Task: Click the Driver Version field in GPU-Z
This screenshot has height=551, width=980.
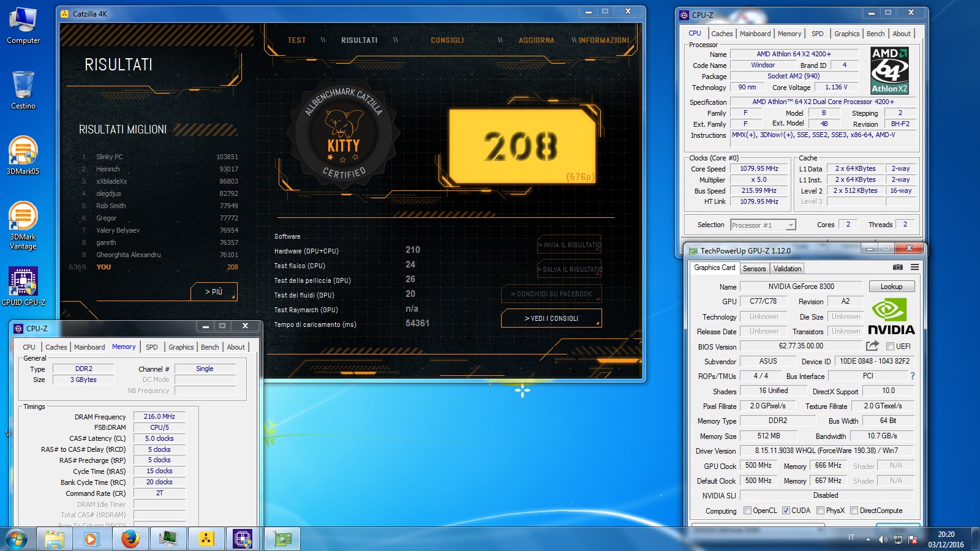Action: [826, 451]
